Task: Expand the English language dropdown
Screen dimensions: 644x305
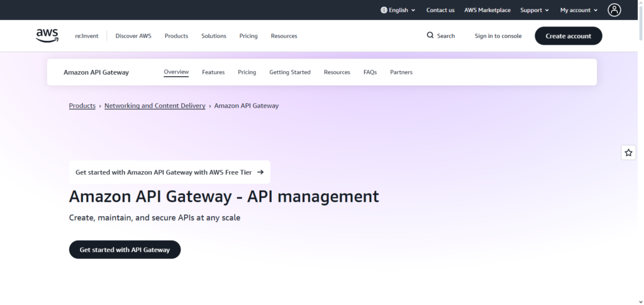Action: (x=398, y=10)
